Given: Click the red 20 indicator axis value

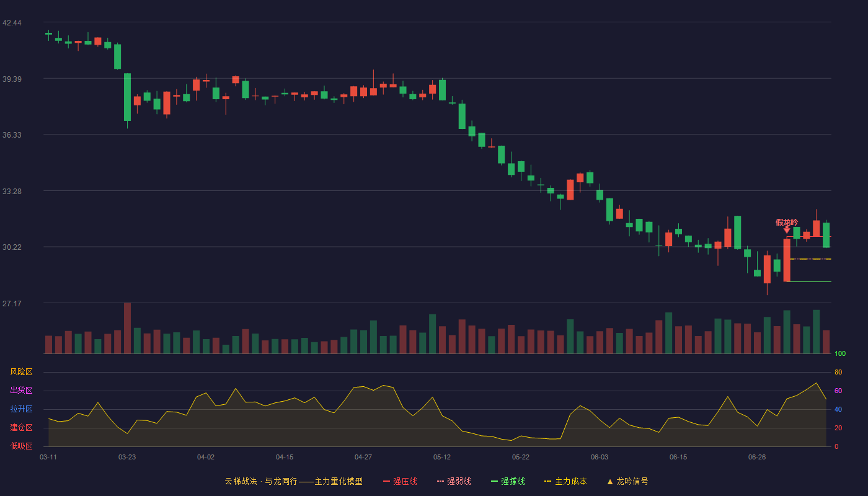Looking at the screenshot, I should pyautogui.click(x=838, y=428).
